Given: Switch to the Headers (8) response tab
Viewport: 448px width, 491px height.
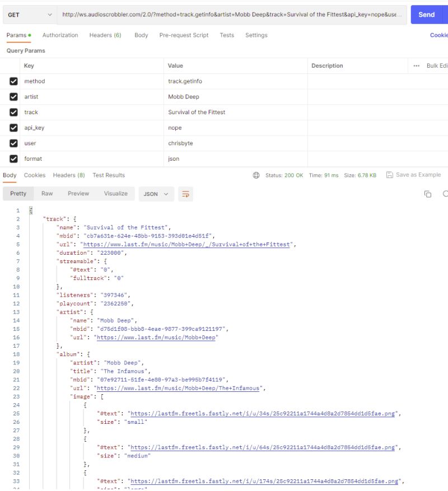Looking at the screenshot, I should coord(68,175).
